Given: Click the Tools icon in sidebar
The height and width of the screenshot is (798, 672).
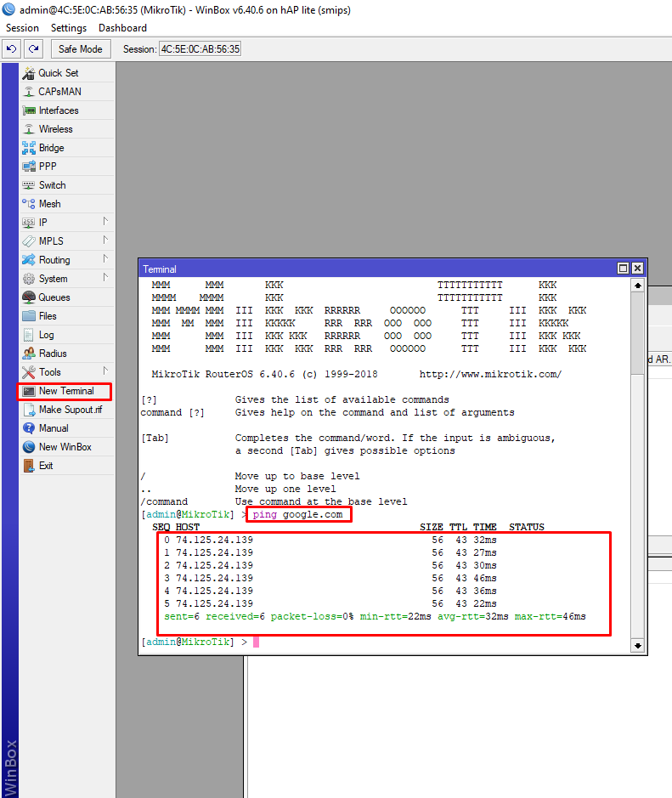Looking at the screenshot, I should click(x=29, y=372).
